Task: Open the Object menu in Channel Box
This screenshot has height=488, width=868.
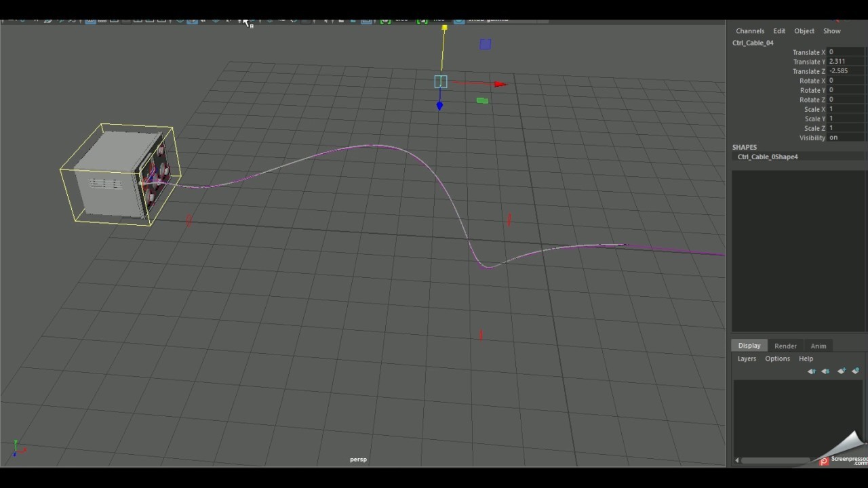Action: pos(804,30)
